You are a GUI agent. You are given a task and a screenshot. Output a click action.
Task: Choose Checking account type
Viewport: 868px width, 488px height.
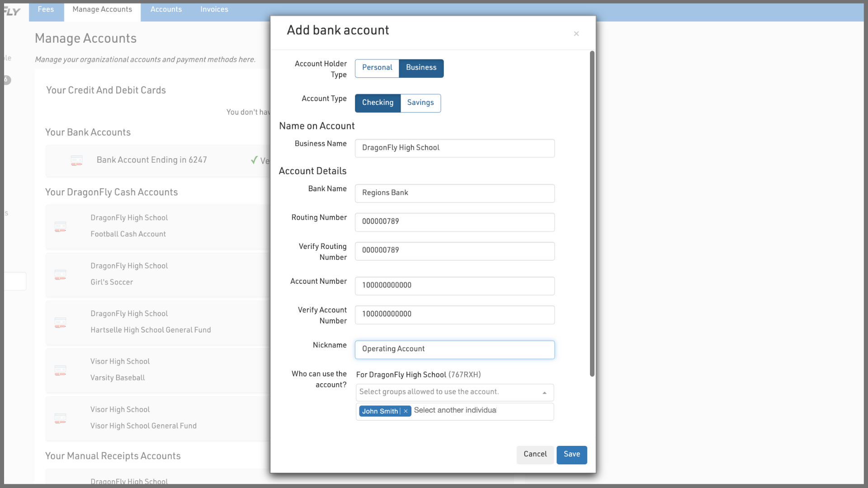point(377,103)
